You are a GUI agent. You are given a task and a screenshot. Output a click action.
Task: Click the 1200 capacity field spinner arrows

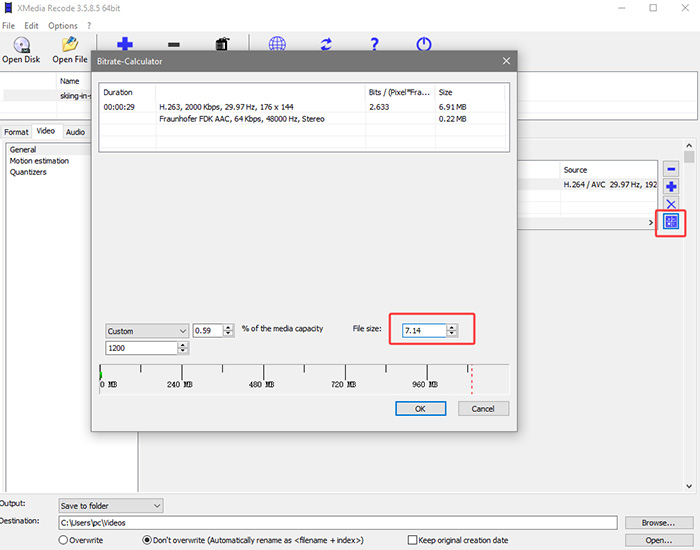tap(183, 348)
